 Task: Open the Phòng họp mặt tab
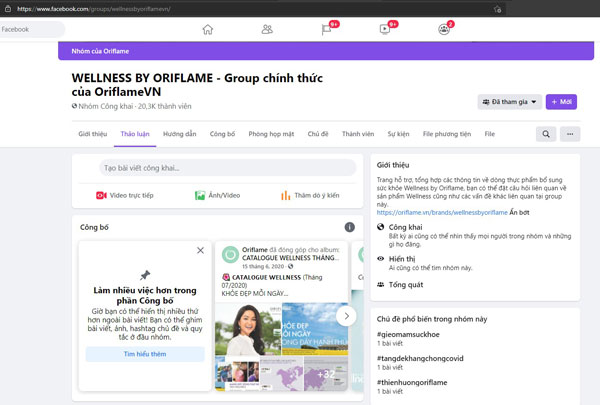click(271, 134)
